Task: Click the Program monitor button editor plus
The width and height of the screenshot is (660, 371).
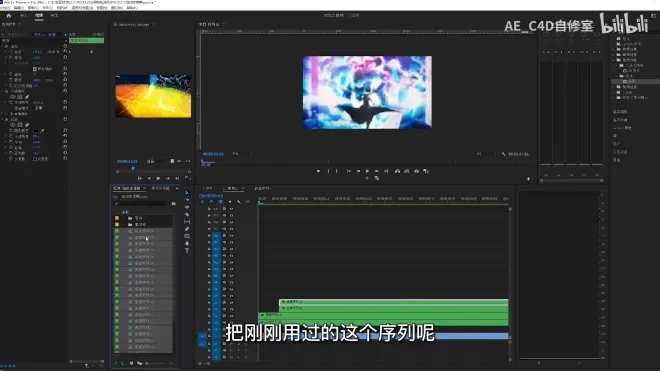Action: coord(528,179)
